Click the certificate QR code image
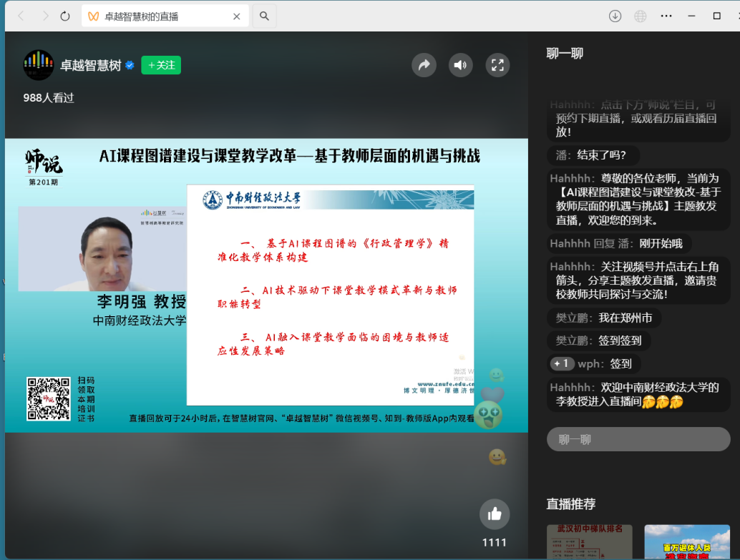The image size is (740, 560). [x=49, y=398]
